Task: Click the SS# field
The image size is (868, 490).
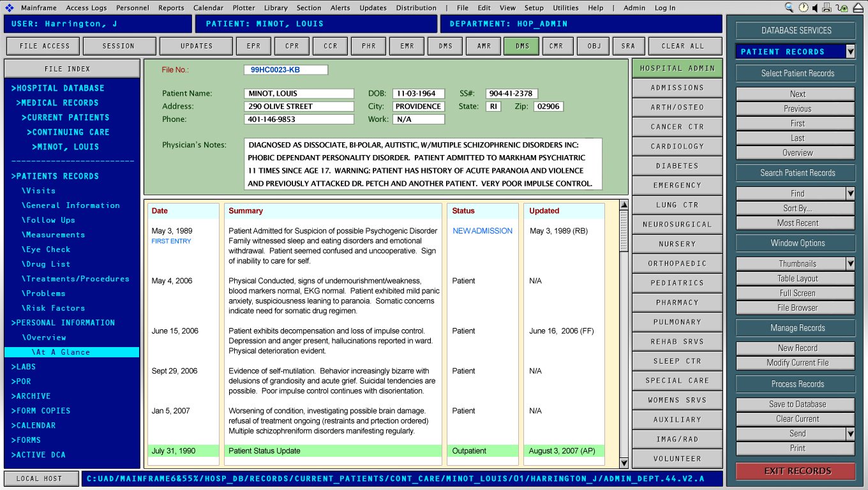Action: [512, 93]
